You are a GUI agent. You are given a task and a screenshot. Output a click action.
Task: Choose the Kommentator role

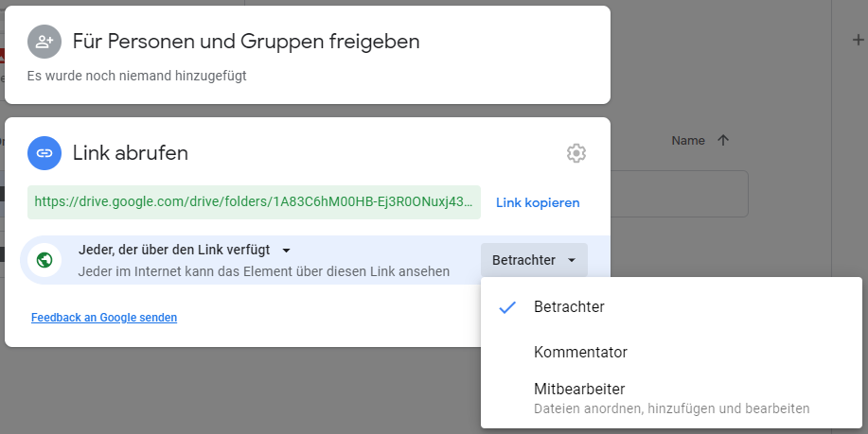[x=580, y=352]
